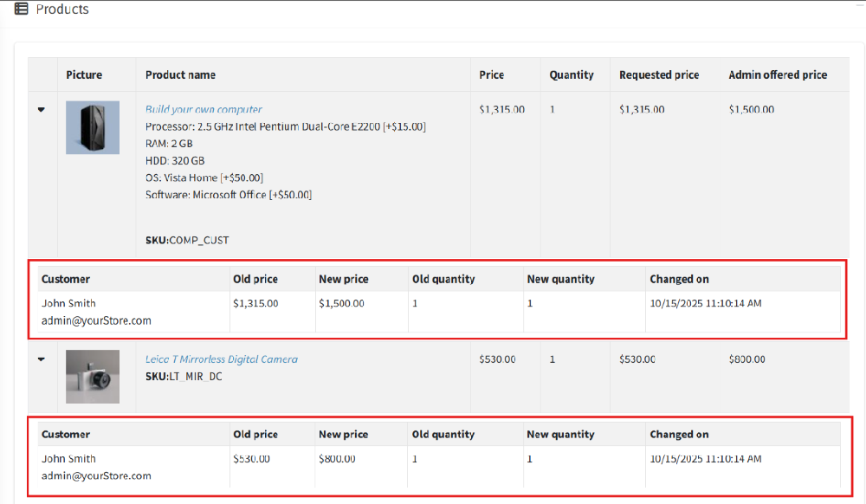The height and width of the screenshot is (504, 866).
Task: Click the Picture column header
Action: point(84,75)
